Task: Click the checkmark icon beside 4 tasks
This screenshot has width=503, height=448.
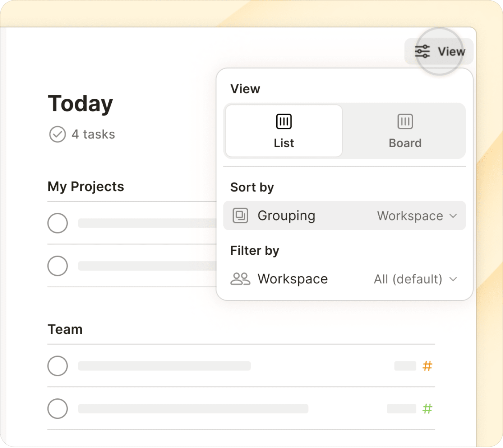Action: pos(57,134)
